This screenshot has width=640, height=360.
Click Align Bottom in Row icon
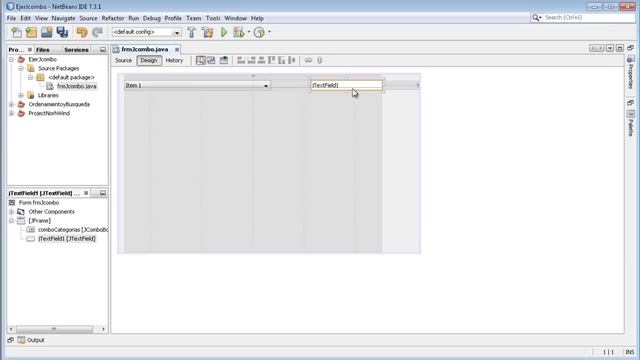(282, 60)
